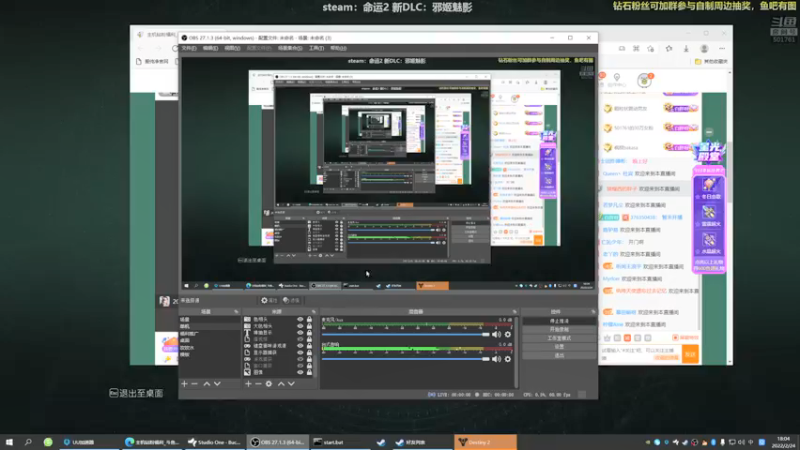Add a new source with plus icon
The height and width of the screenshot is (450, 800).
coord(248,384)
